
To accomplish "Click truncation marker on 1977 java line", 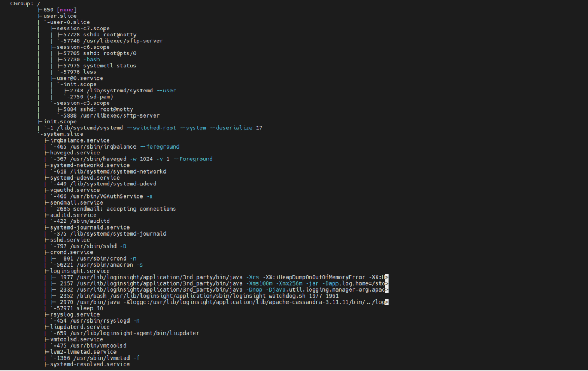I will pos(387,277).
